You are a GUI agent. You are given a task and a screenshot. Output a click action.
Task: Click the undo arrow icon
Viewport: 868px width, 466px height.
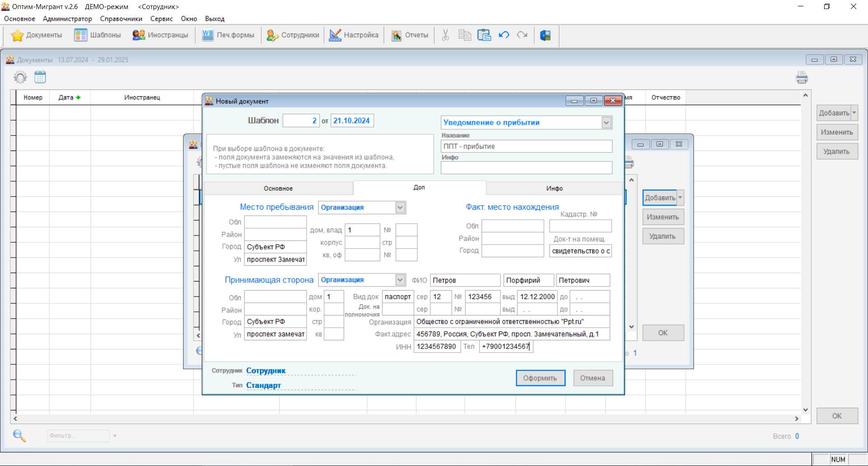[504, 35]
